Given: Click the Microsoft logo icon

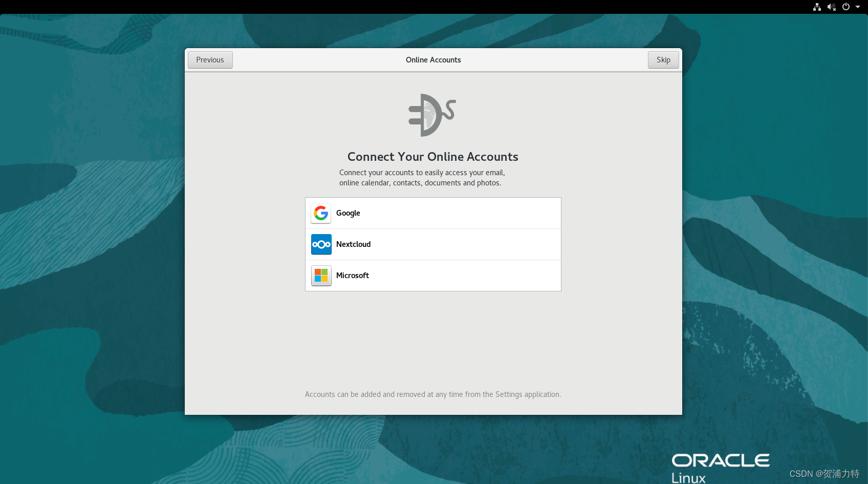Looking at the screenshot, I should tap(321, 276).
